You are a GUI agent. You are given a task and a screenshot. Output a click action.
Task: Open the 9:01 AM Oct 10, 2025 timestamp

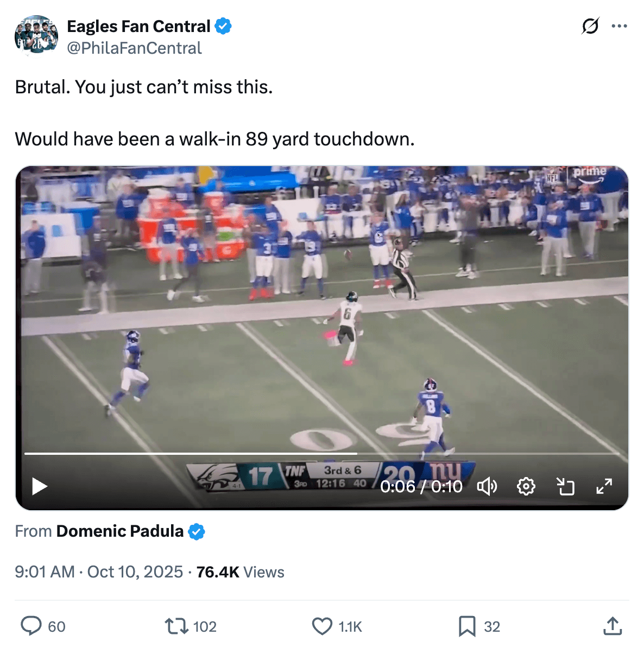coord(99,572)
